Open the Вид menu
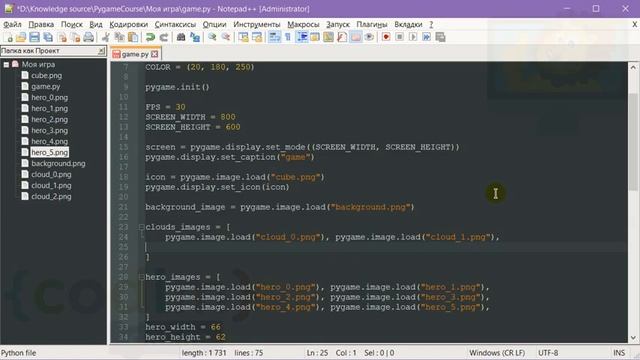Viewport: 640px width, 360px height. point(96,24)
